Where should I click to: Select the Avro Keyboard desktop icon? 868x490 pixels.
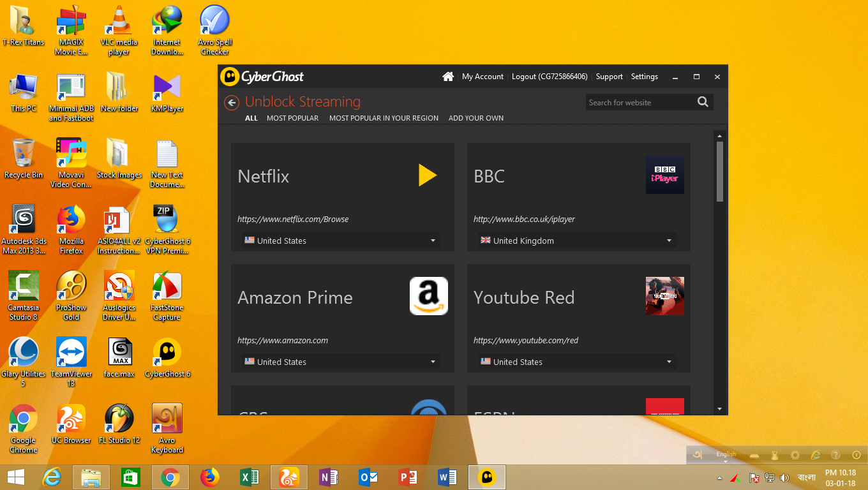(x=167, y=429)
